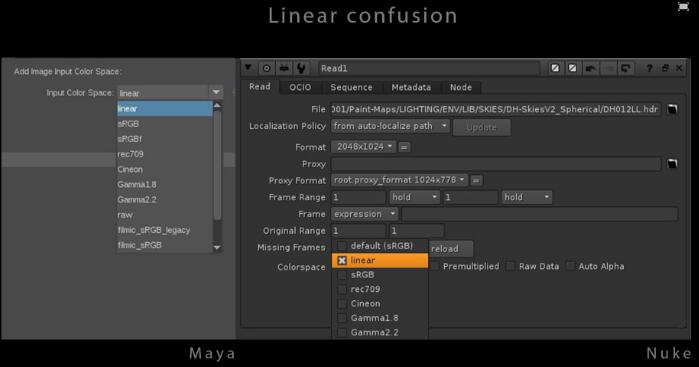Choose sRGB in Maya color space list
Viewport: 699px width, 367px height.
pyautogui.click(x=164, y=124)
